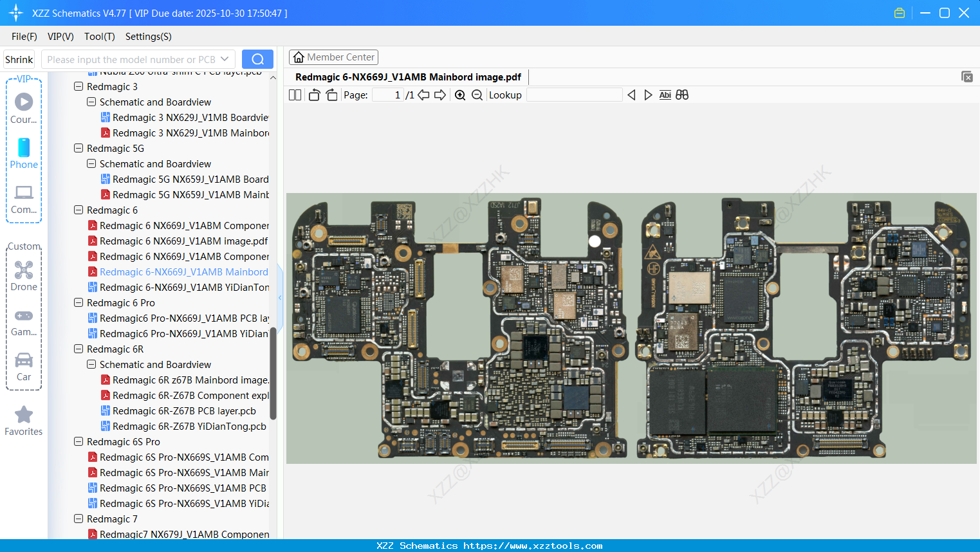
Task: Switch to two-page view mode
Action: click(x=295, y=95)
